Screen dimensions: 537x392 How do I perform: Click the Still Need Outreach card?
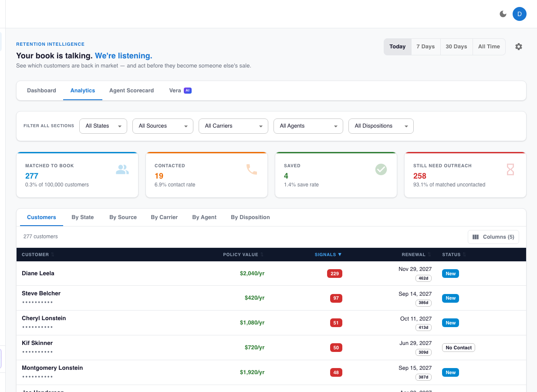click(465, 175)
